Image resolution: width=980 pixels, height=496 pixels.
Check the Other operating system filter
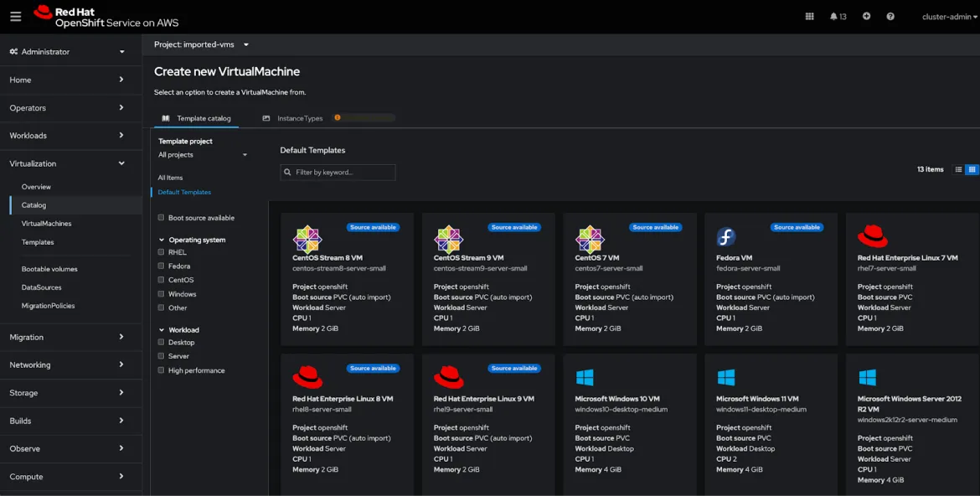click(x=162, y=307)
